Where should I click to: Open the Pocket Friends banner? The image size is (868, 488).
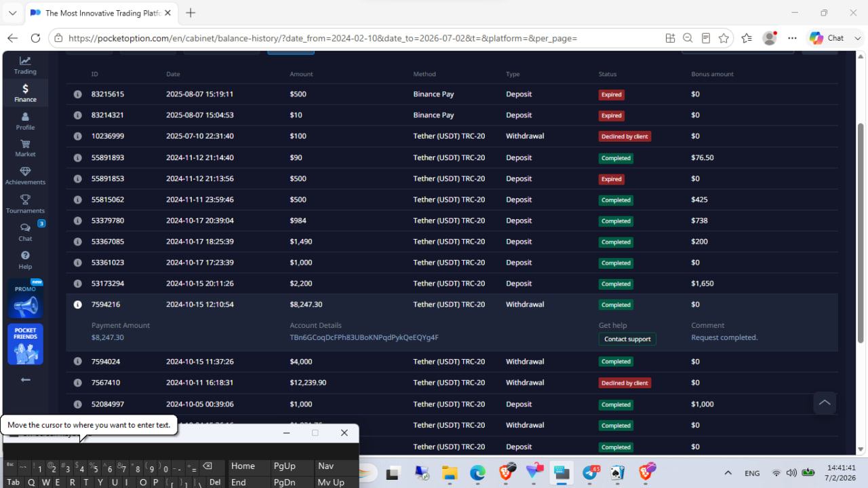coord(25,344)
